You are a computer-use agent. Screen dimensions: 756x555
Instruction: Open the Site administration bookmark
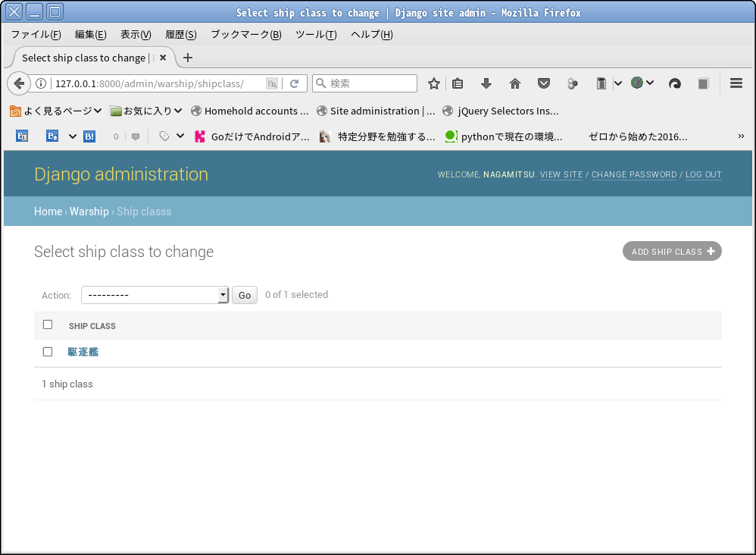click(376, 111)
